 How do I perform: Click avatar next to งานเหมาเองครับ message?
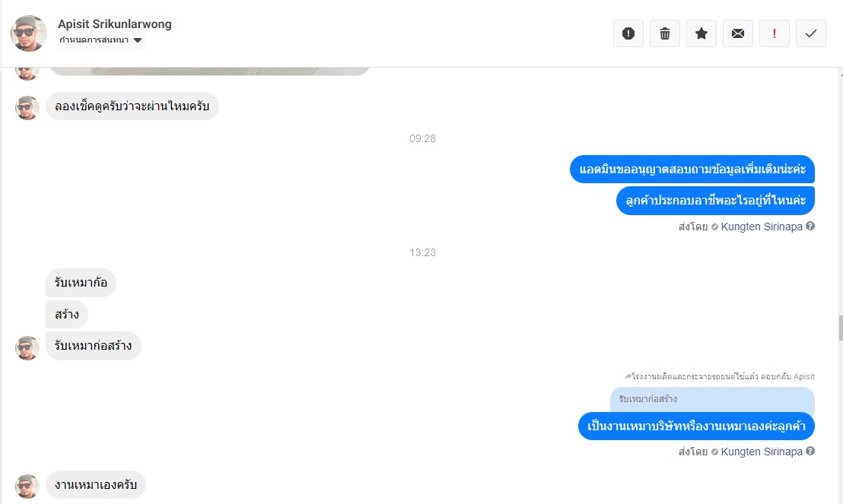(x=27, y=486)
